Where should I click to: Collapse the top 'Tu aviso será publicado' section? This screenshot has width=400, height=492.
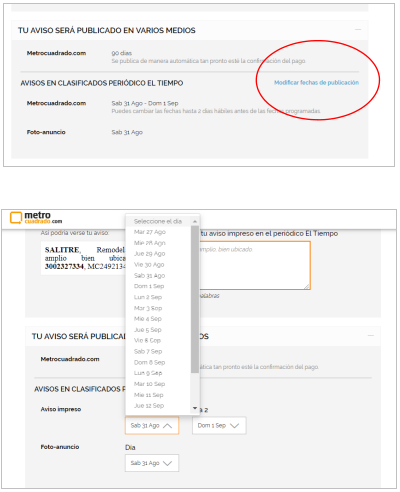click(358, 30)
